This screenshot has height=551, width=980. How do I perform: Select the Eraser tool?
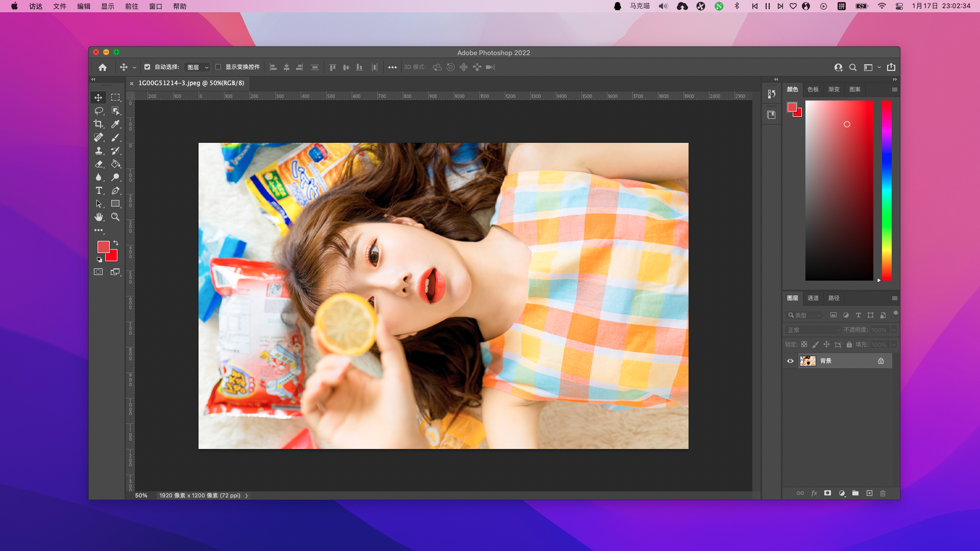99,164
